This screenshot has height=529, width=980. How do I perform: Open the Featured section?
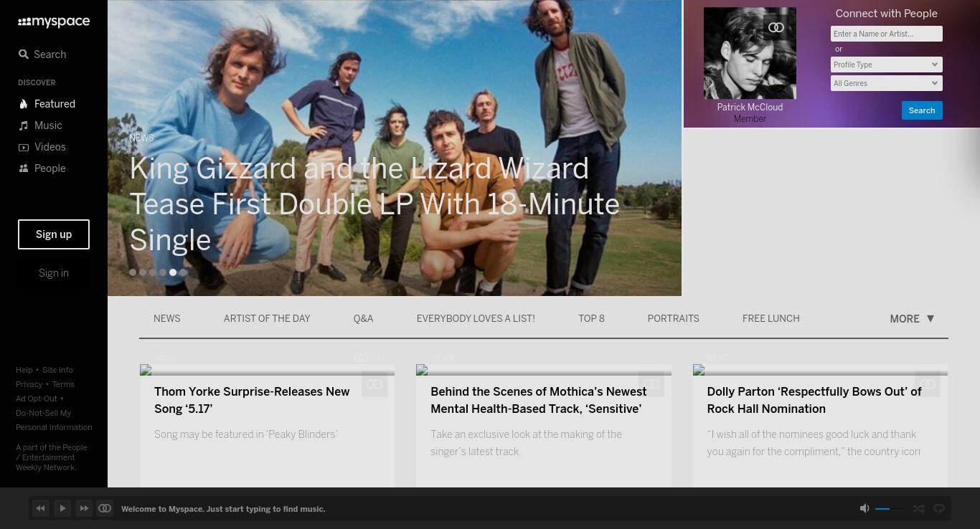pyautogui.click(x=47, y=104)
